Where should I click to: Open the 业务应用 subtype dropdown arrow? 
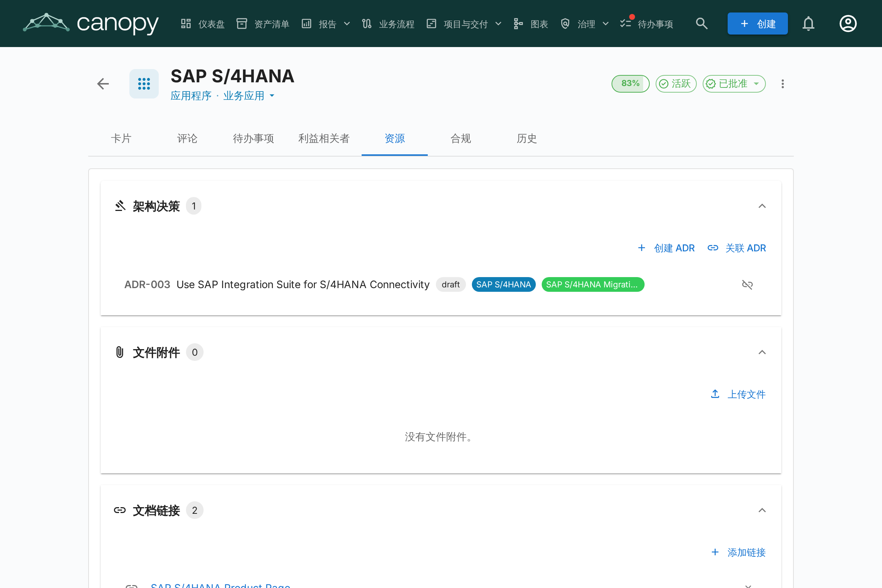click(272, 96)
